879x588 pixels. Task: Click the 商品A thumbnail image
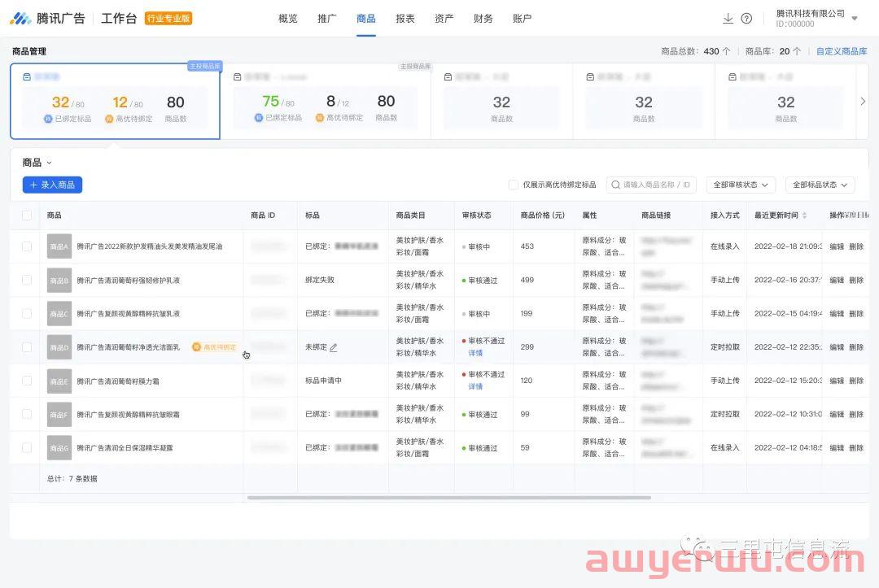click(x=59, y=246)
